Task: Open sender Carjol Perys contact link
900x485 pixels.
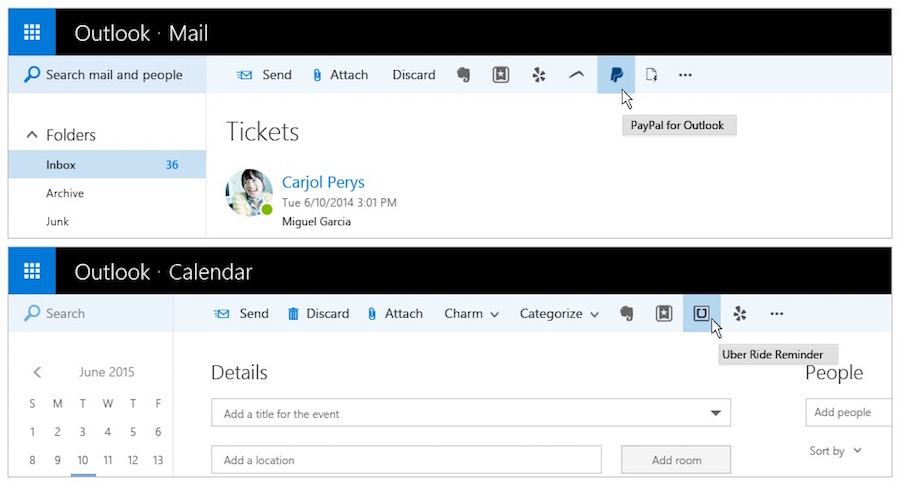Action: pyautogui.click(x=323, y=182)
